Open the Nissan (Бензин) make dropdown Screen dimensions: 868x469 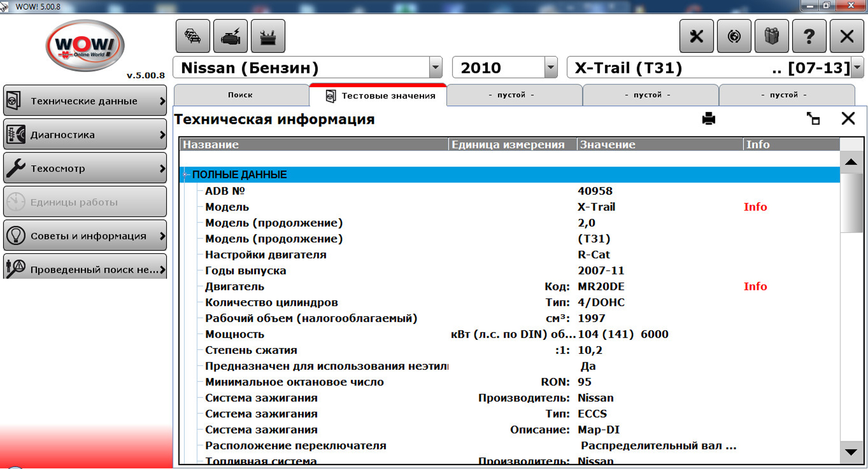click(x=435, y=68)
